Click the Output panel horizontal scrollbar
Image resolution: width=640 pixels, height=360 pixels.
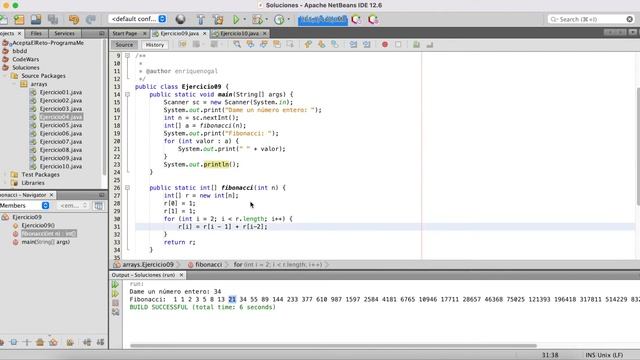(333, 346)
